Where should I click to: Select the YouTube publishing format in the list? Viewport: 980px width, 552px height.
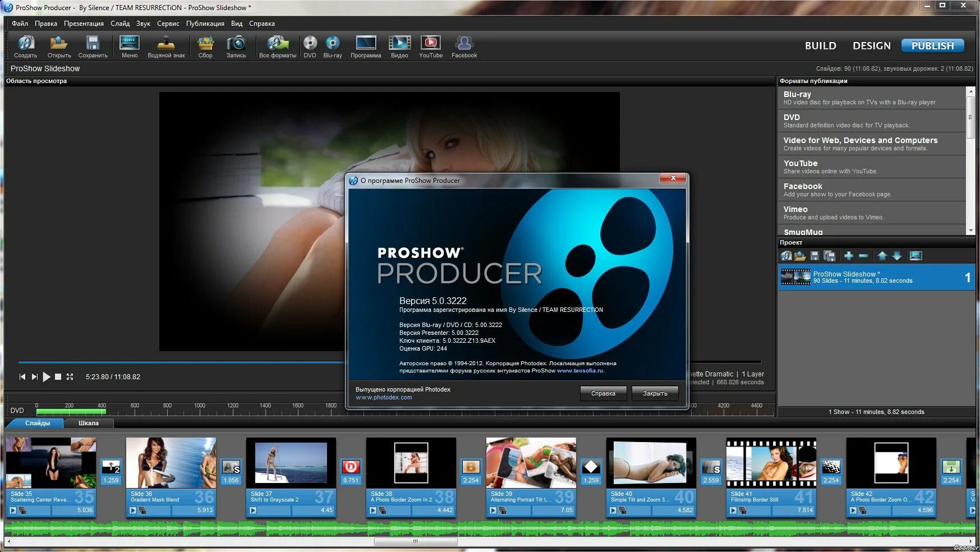[x=872, y=167]
